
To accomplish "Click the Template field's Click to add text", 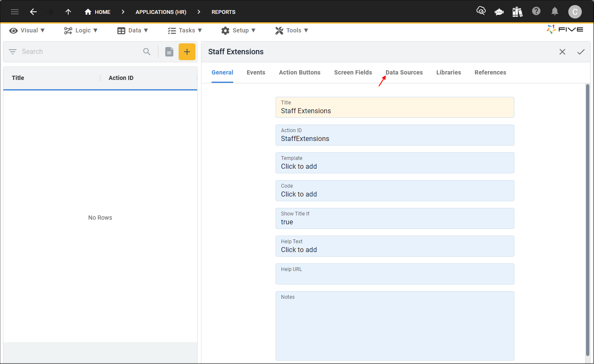I will pyautogui.click(x=299, y=166).
